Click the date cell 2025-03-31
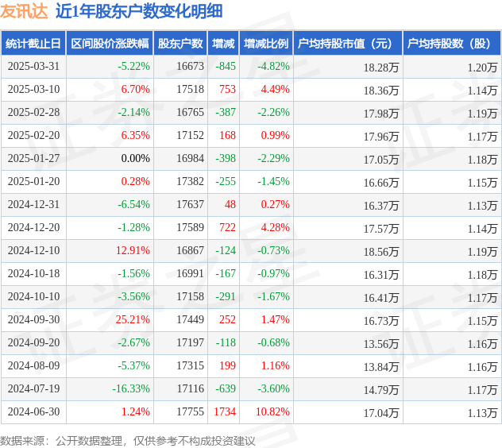502x448 pixels. [x=33, y=66]
